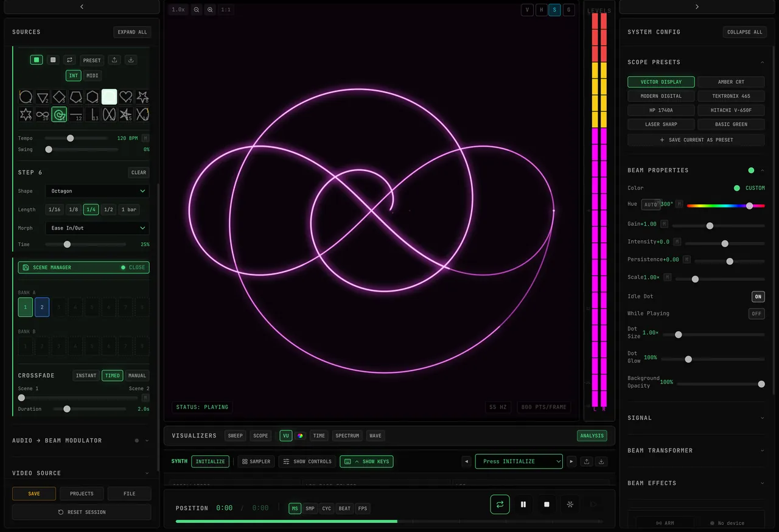This screenshot has height=532, width=779.
Task: Open the color wheel visualizer
Action: point(301,435)
